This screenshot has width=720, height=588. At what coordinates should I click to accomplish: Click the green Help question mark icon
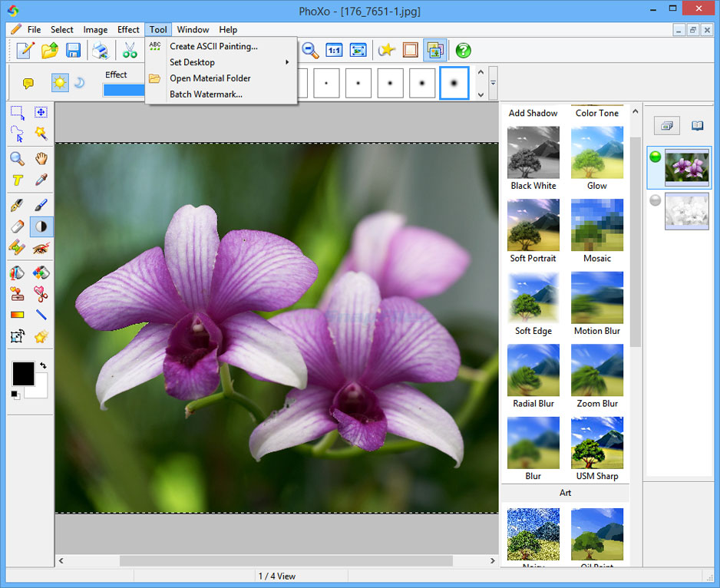(x=463, y=51)
